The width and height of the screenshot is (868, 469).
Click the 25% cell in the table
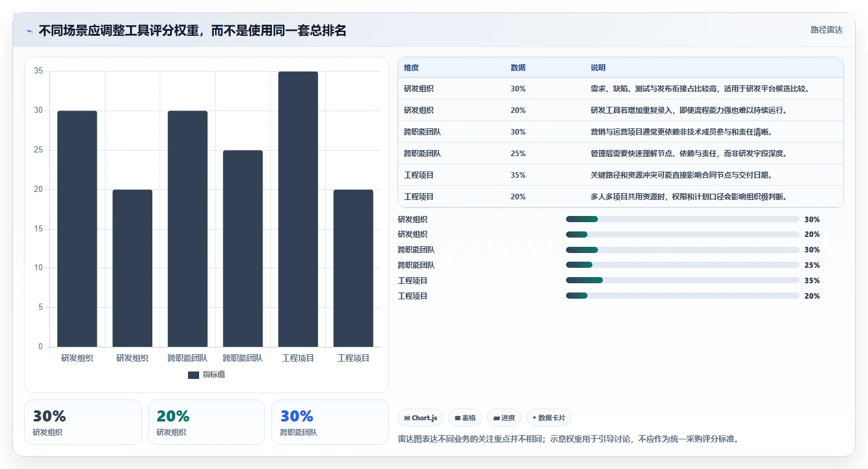518,154
